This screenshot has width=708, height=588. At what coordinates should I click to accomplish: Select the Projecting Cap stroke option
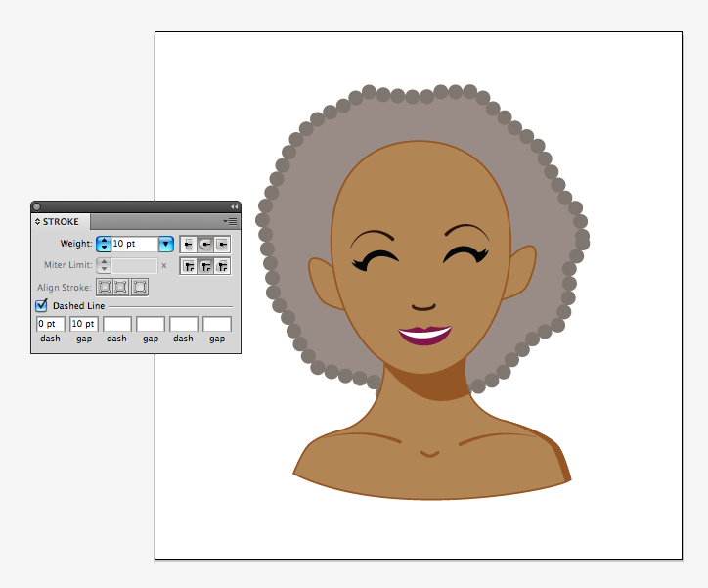[222, 245]
